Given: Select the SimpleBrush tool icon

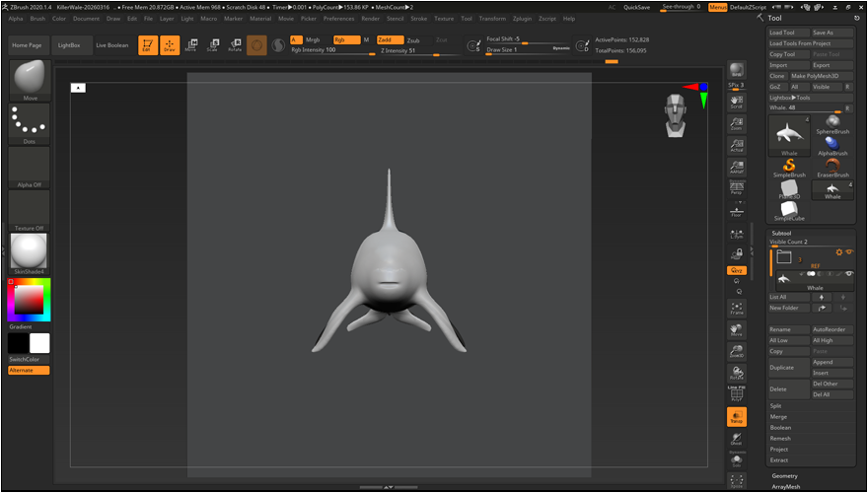Looking at the screenshot, I should (788, 167).
